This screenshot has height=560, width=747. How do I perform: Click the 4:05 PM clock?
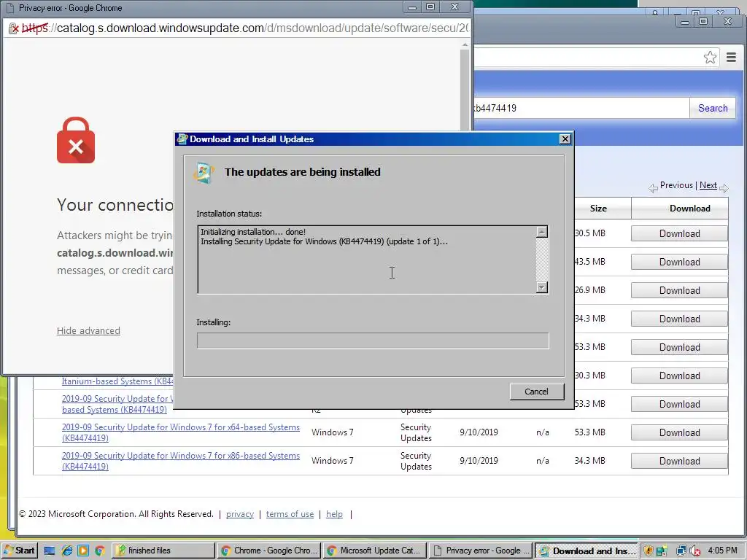click(722, 551)
